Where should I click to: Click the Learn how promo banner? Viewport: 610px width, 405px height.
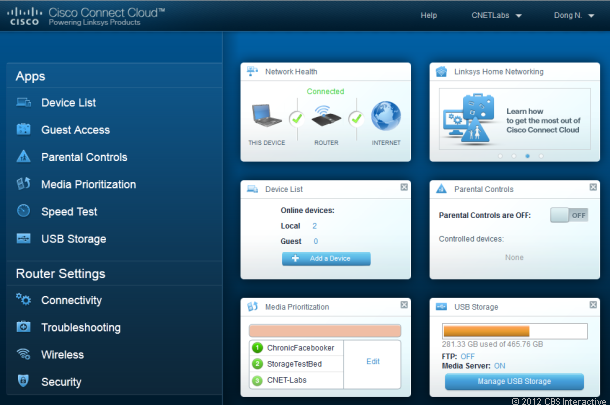coord(515,119)
